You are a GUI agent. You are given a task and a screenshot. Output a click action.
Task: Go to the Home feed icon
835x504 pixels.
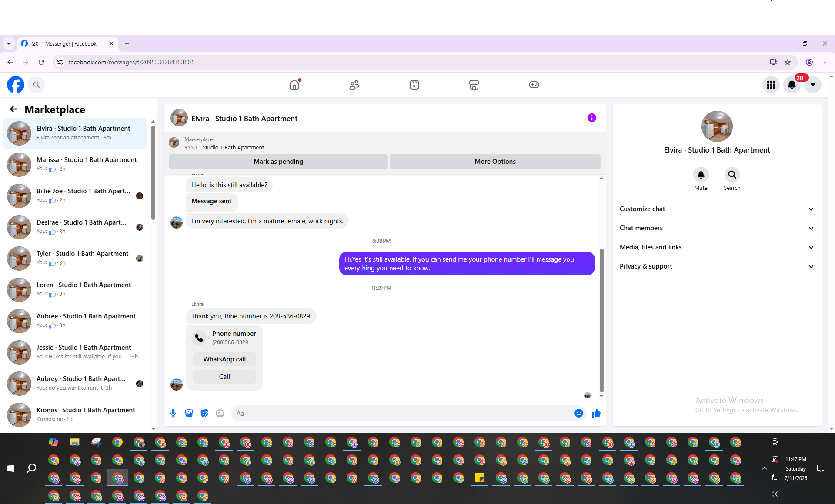294,85
